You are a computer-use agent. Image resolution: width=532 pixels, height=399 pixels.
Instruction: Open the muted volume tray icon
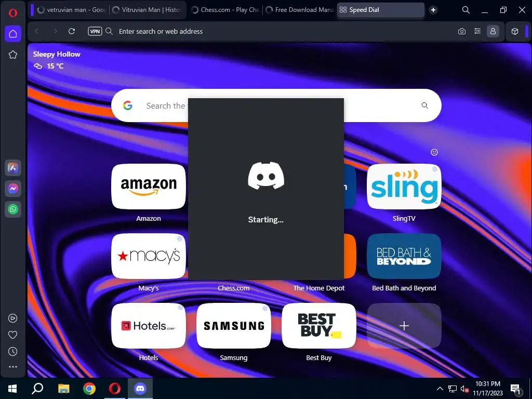(x=464, y=389)
